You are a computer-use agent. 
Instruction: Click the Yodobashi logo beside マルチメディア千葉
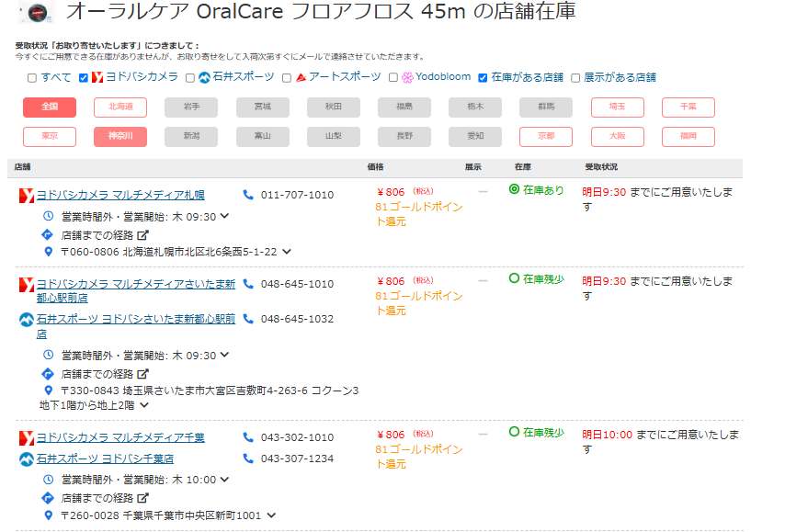click(27, 438)
